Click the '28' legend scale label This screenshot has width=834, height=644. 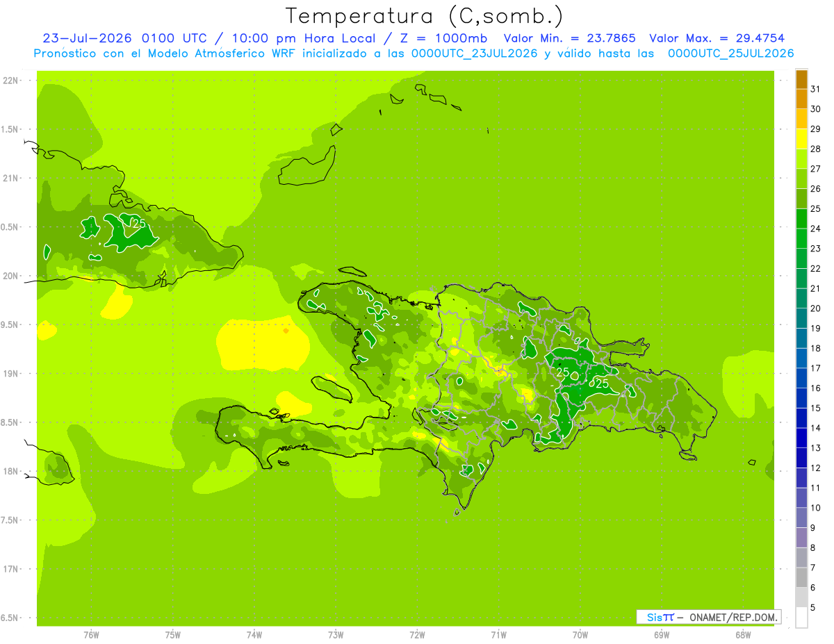pyautogui.click(x=815, y=149)
